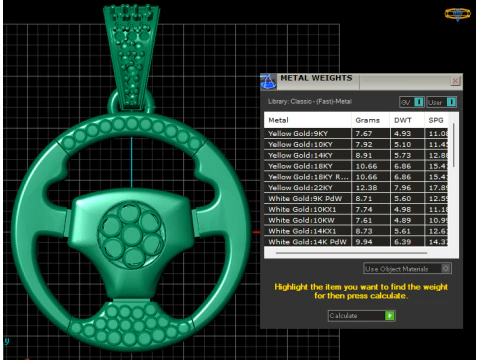Click the Metal Weights scale icon
The image size is (480, 360).
[268, 82]
